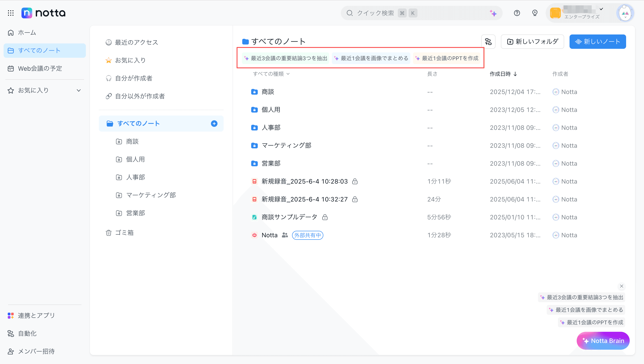Go to Web会議の予定 in sidebar
644x364 pixels.
(40, 68)
